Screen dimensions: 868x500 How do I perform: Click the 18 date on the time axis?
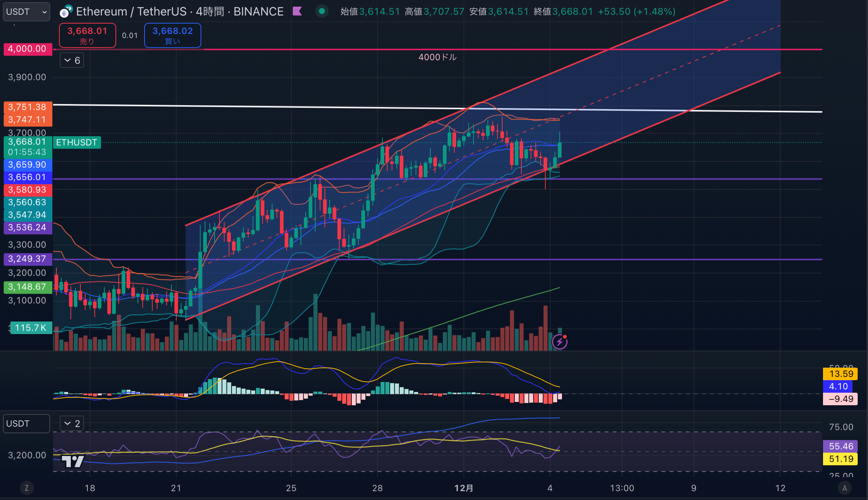pyautogui.click(x=90, y=488)
